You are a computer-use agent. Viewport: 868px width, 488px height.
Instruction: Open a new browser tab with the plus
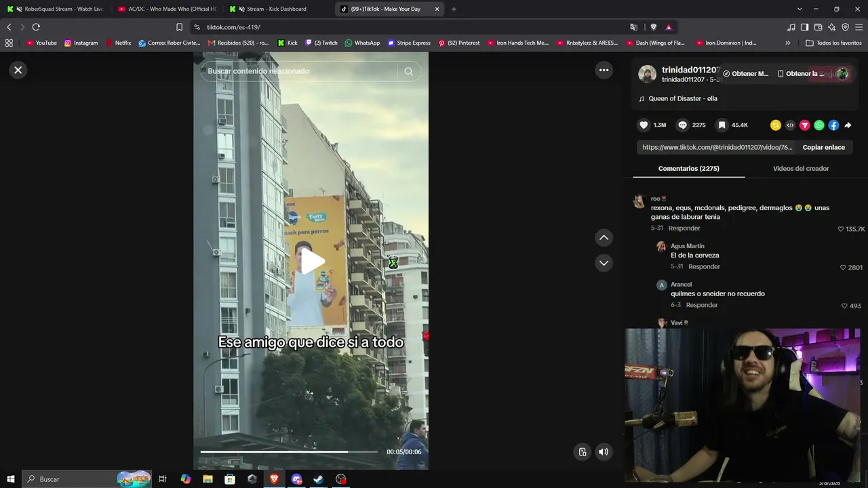454,9
